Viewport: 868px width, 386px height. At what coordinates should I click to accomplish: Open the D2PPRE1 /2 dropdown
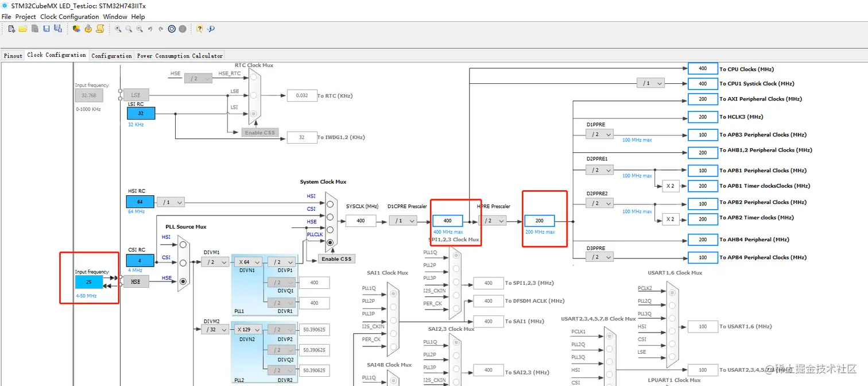click(599, 170)
